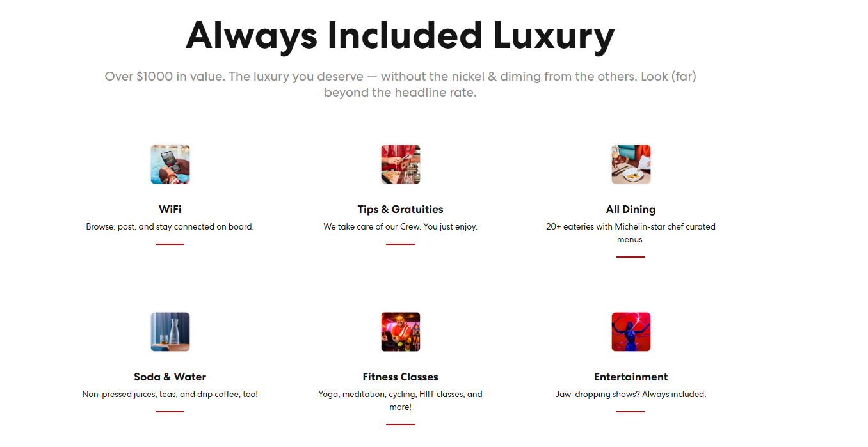Screen dimensions: 868x447
Task: Select the Fitness Classes heading
Action: (401, 377)
